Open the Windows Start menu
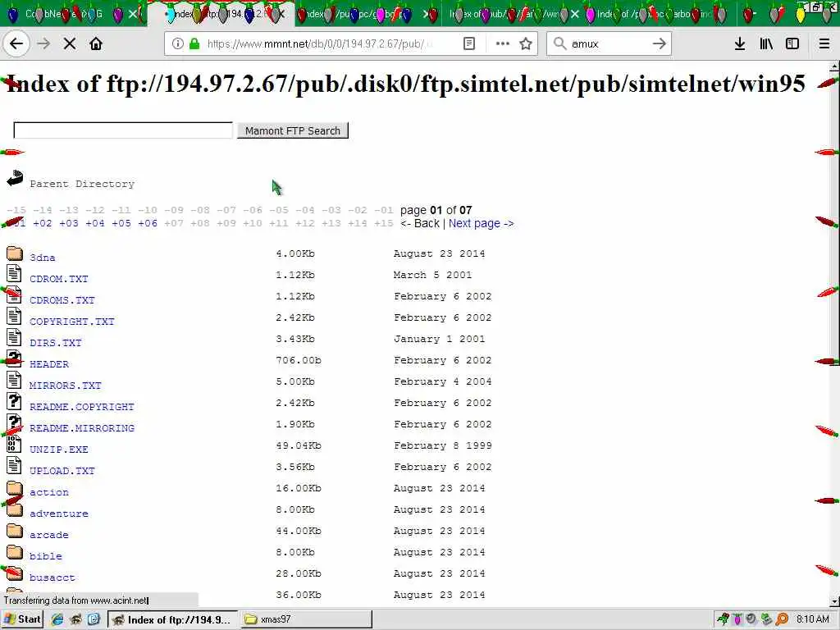840x630 pixels. (x=22, y=619)
